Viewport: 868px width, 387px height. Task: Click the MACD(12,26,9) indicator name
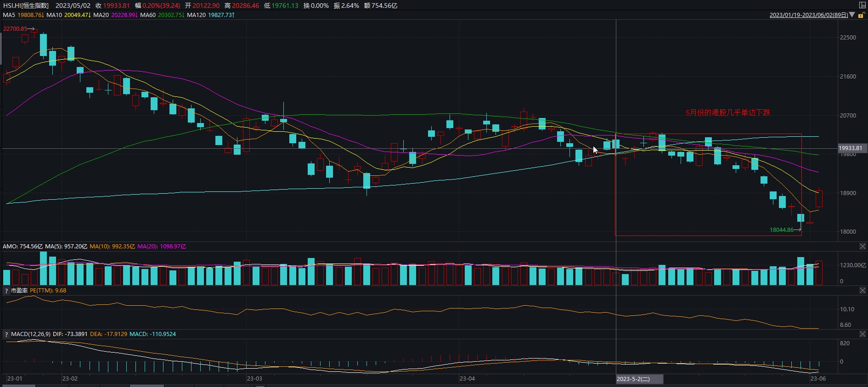(31, 334)
